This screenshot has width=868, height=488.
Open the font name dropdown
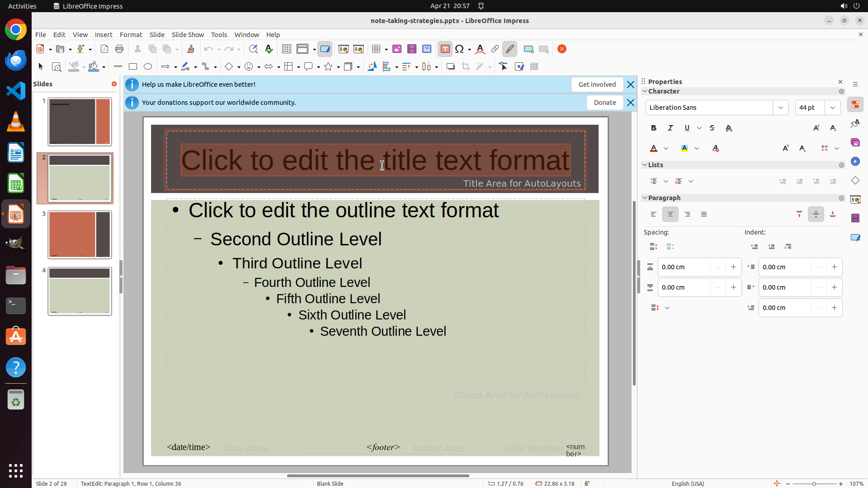coord(781,108)
